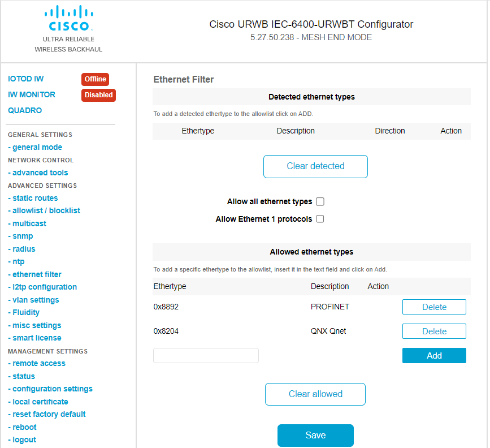Screen dimensions: 490x448
Task: Click the Clear allowed button
Action: 315,394
